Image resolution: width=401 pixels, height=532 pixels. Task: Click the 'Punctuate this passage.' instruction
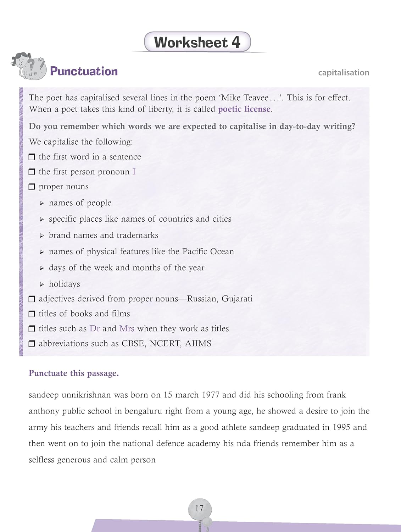point(74,373)
